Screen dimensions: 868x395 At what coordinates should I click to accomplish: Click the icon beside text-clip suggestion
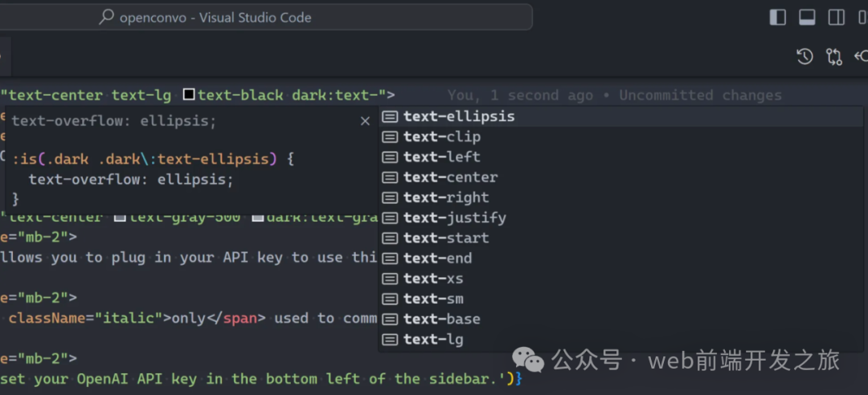pos(390,136)
